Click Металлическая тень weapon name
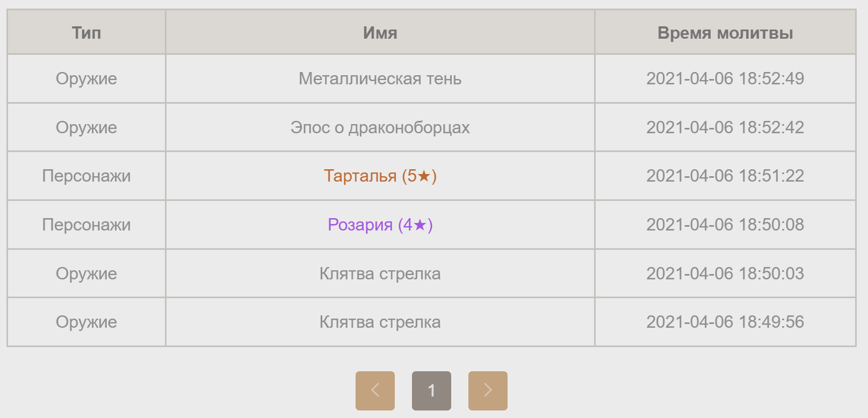The height and width of the screenshot is (418, 868). (x=380, y=78)
